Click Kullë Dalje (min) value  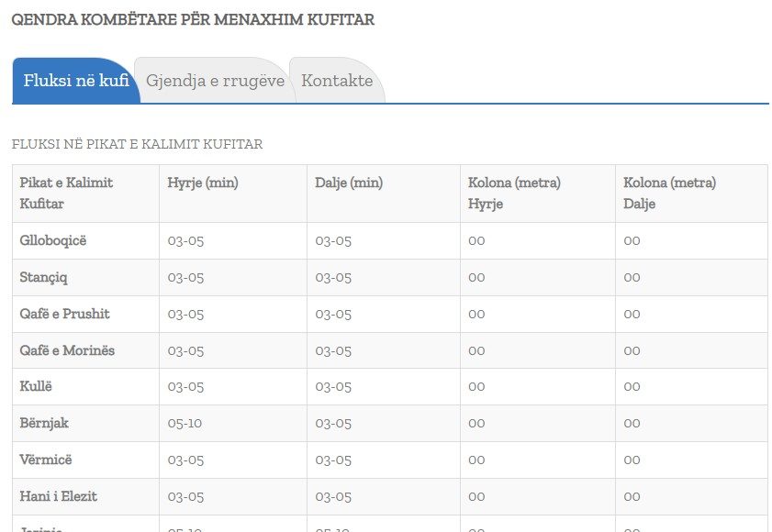(333, 387)
